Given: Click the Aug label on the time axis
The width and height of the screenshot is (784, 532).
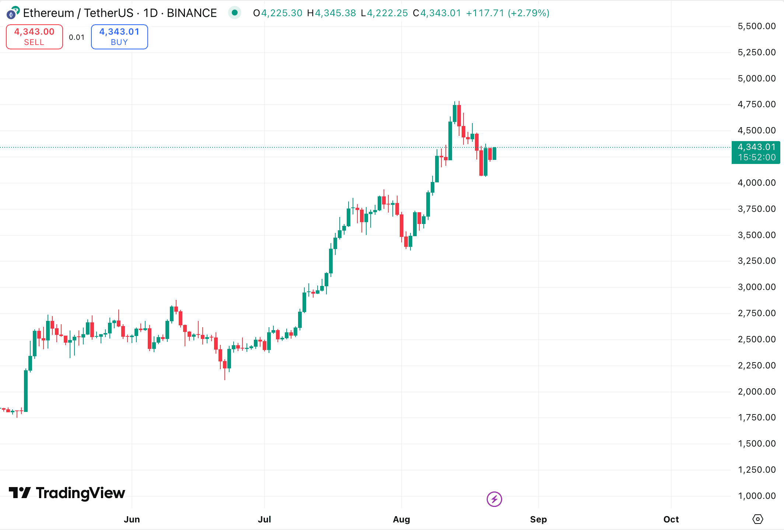Looking at the screenshot, I should pos(401,519).
